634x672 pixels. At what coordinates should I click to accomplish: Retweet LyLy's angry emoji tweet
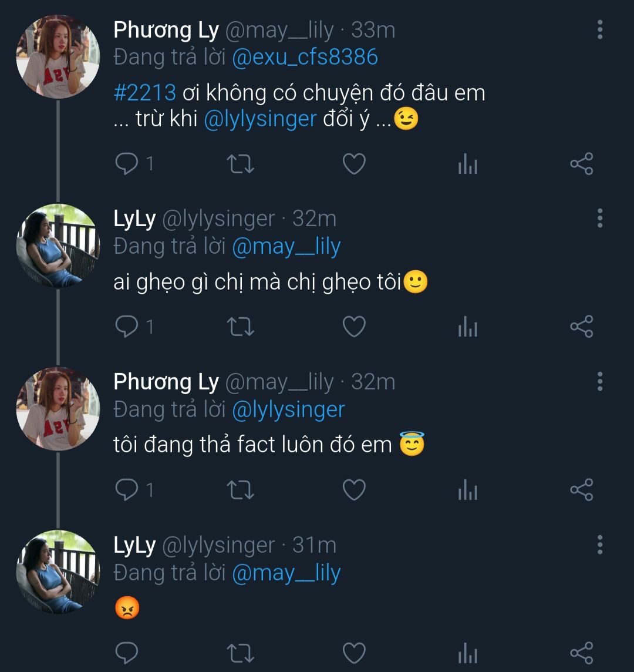[240, 653]
